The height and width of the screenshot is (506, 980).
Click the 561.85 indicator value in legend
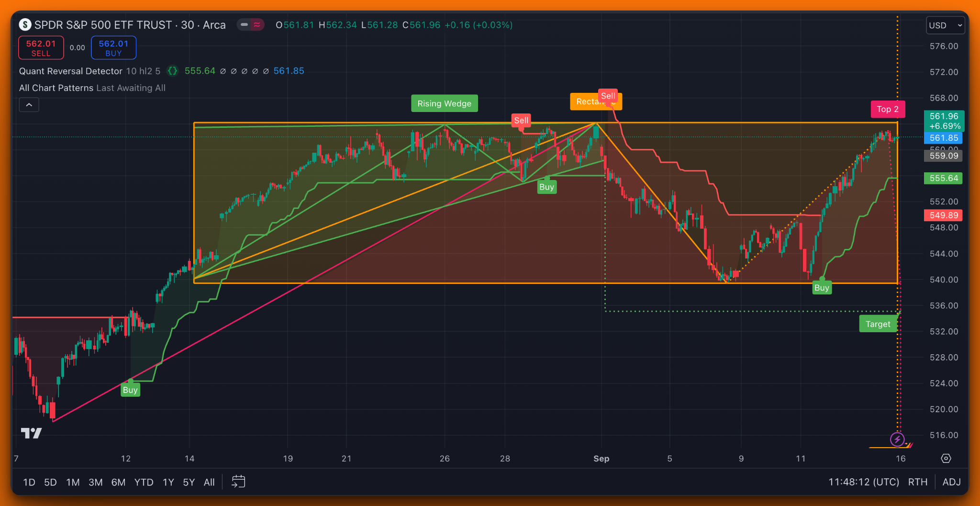click(289, 71)
